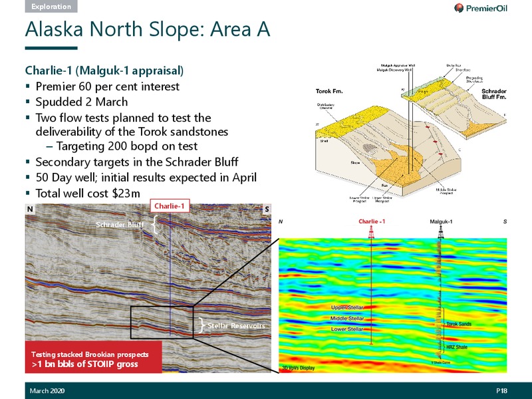Click the Schrader Bluff Fm. diagram label
Viewport: 532px width, 399px height.
pyautogui.click(x=494, y=94)
